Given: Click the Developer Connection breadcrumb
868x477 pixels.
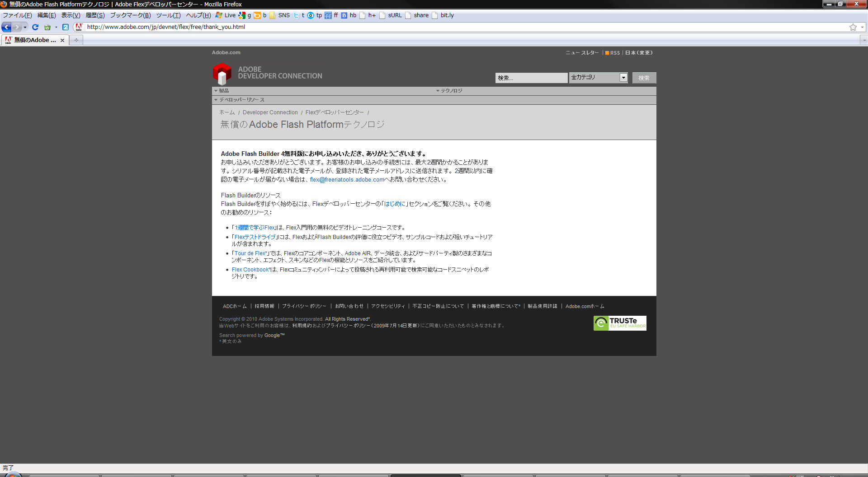Looking at the screenshot, I should (270, 112).
